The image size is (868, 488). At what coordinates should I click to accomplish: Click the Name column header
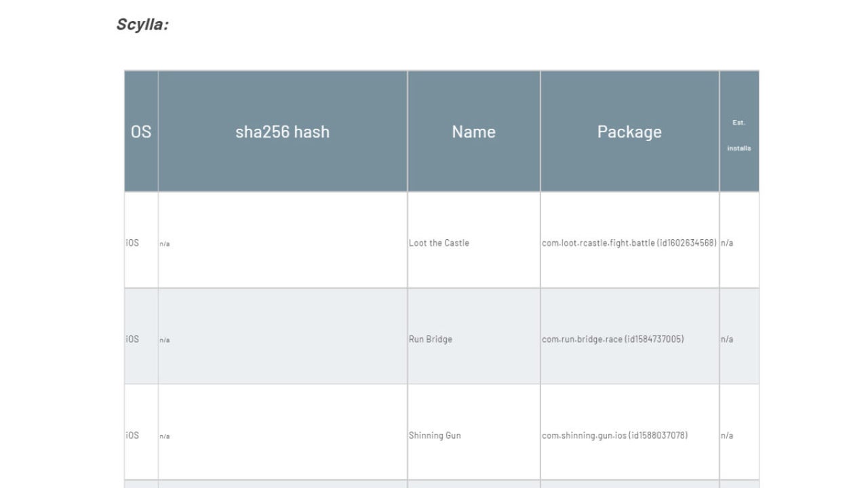pyautogui.click(x=473, y=131)
